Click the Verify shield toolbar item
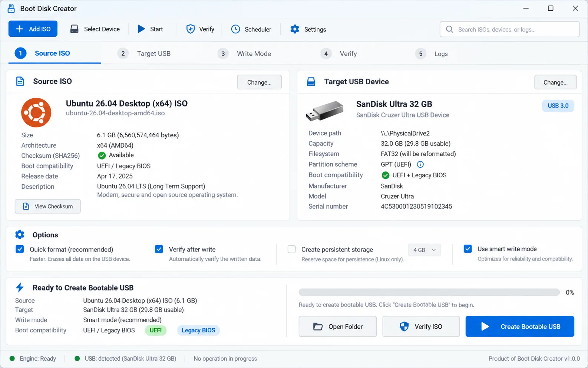 coord(200,29)
